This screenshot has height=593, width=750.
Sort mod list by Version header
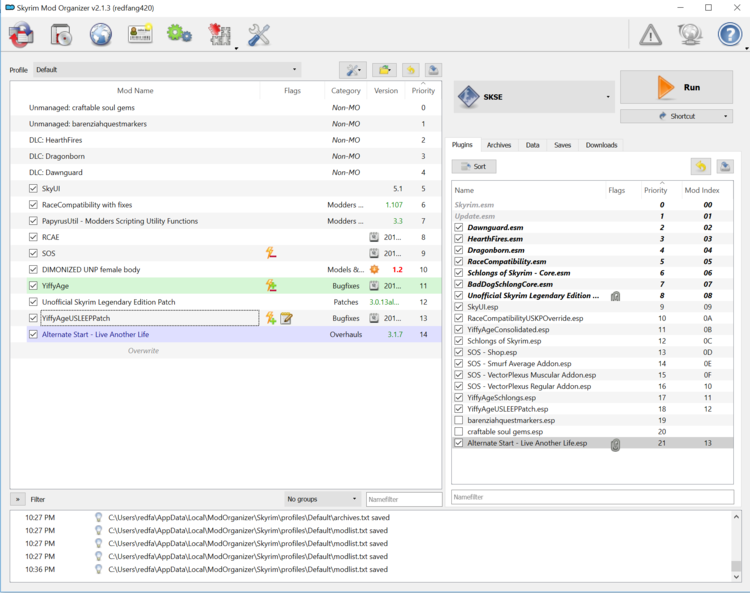[386, 90]
